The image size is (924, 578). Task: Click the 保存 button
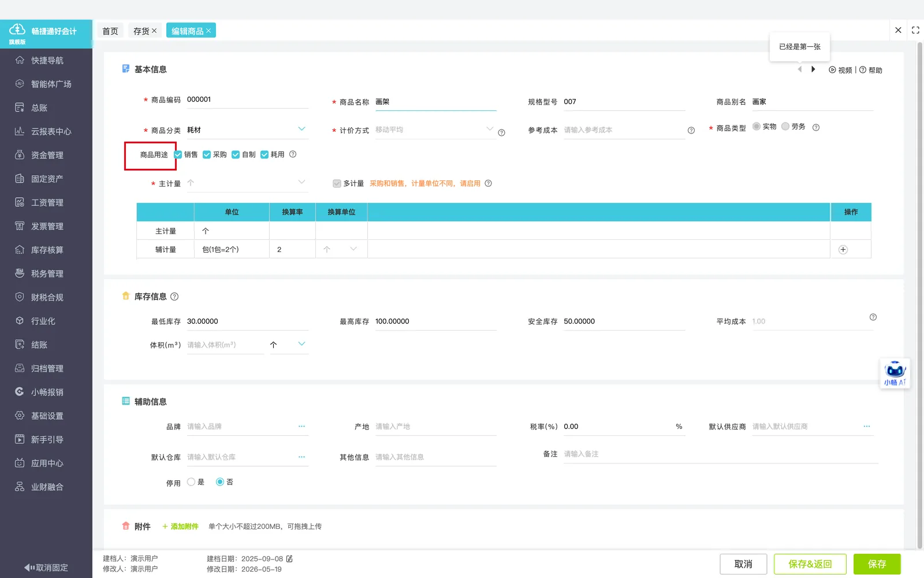[x=877, y=564]
